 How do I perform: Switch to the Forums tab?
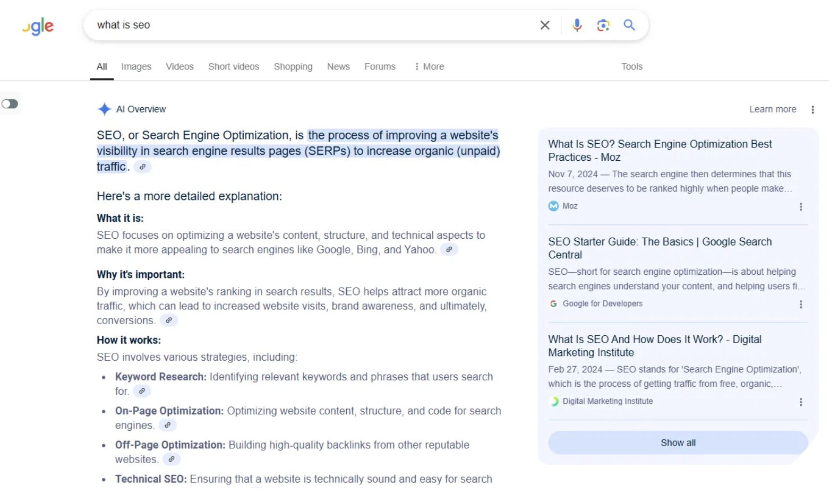click(380, 66)
